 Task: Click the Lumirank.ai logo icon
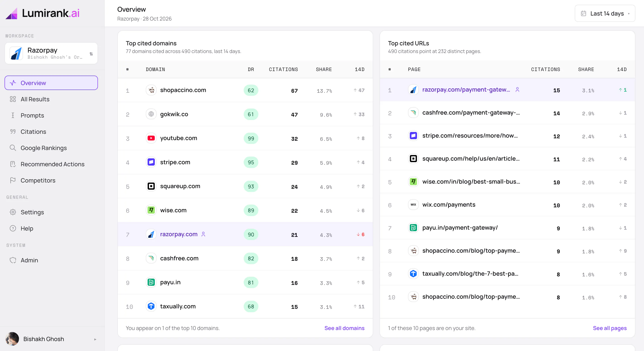pos(12,14)
